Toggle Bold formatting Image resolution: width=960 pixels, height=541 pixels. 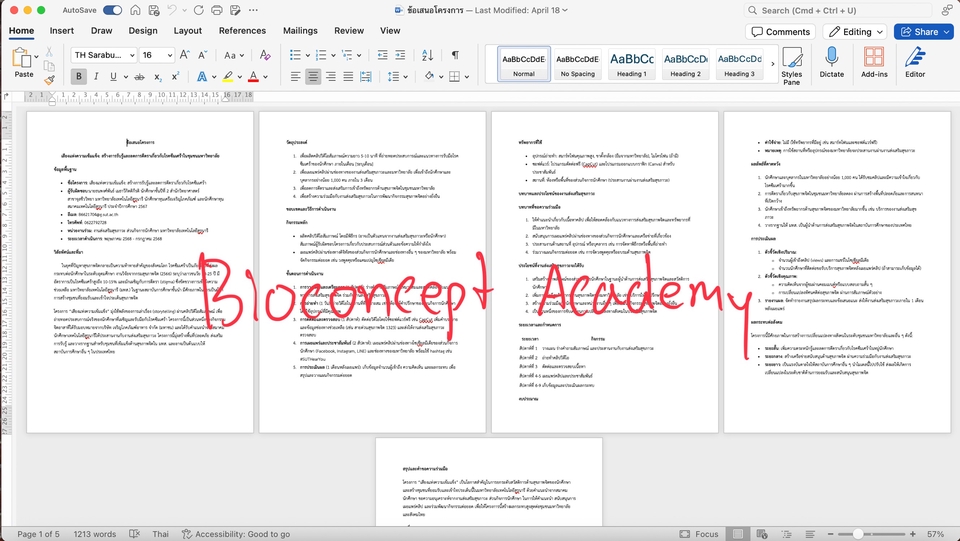pyautogui.click(x=79, y=77)
